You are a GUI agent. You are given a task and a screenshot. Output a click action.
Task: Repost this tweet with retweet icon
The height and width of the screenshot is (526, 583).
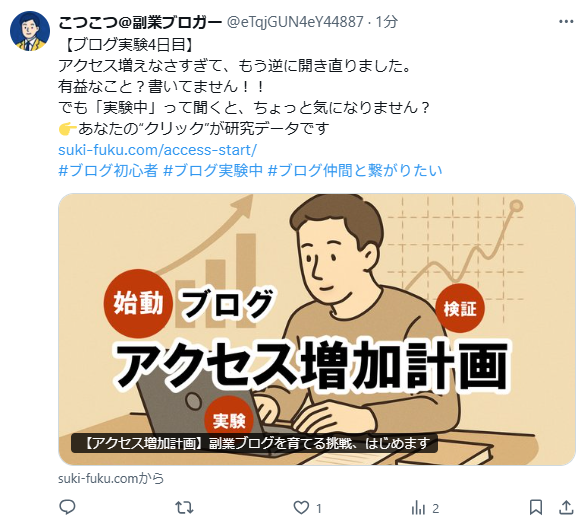[x=184, y=507]
